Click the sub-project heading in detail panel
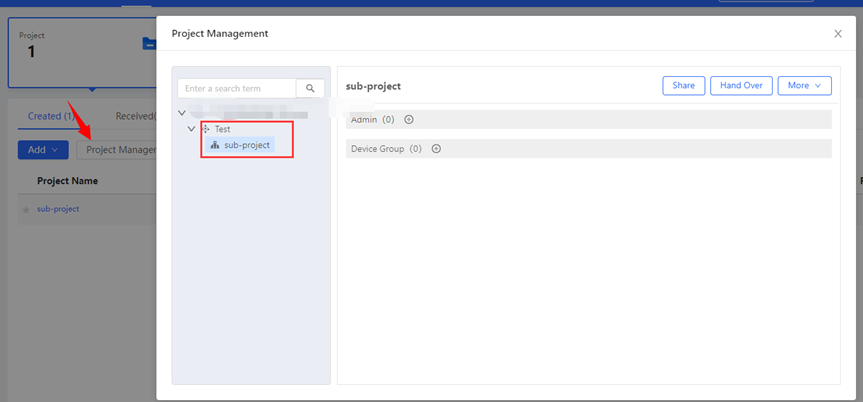The image size is (863, 402). pyautogui.click(x=373, y=86)
